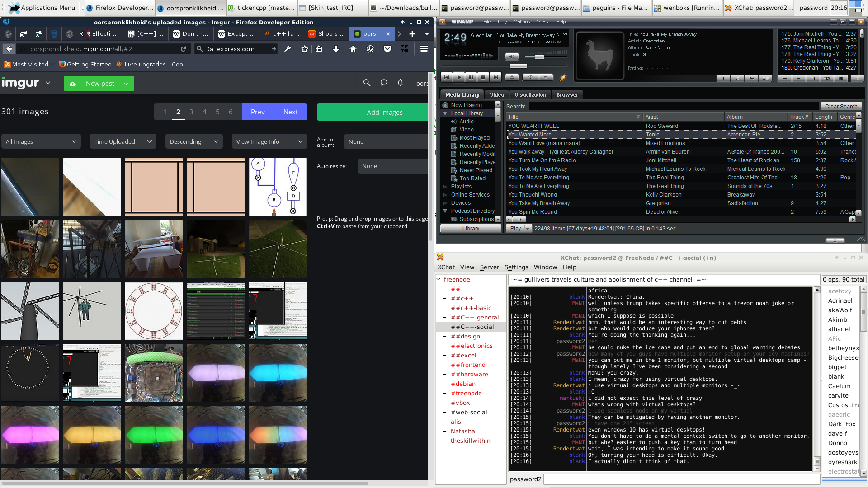Add file with playlist plus button
Image resolution: width=868 pixels, height=488 pixels.
[785, 78]
